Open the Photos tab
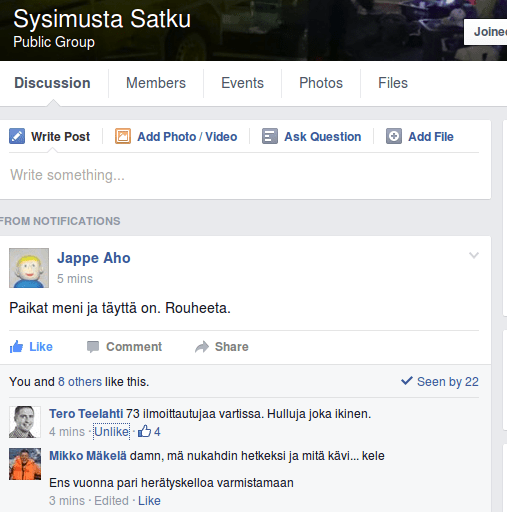This screenshot has width=507, height=512. [x=321, y=83]
